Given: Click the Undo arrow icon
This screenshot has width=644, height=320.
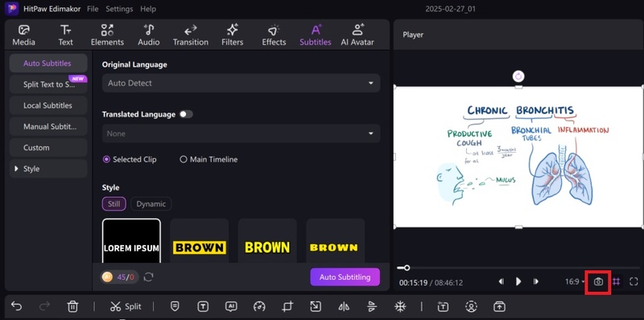Looking at the screenshot, I should click(x=16, y=306).
